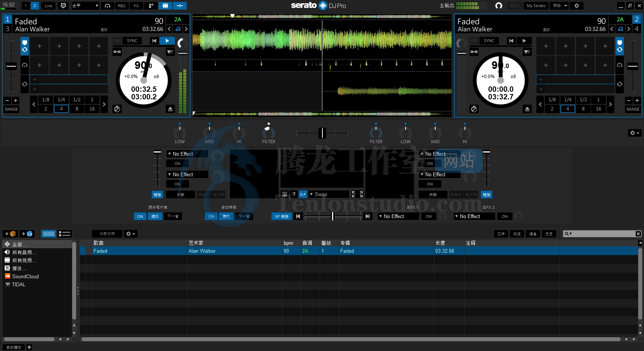
Task: Toggle the XF 链接 button
Action: coord(282,216)
